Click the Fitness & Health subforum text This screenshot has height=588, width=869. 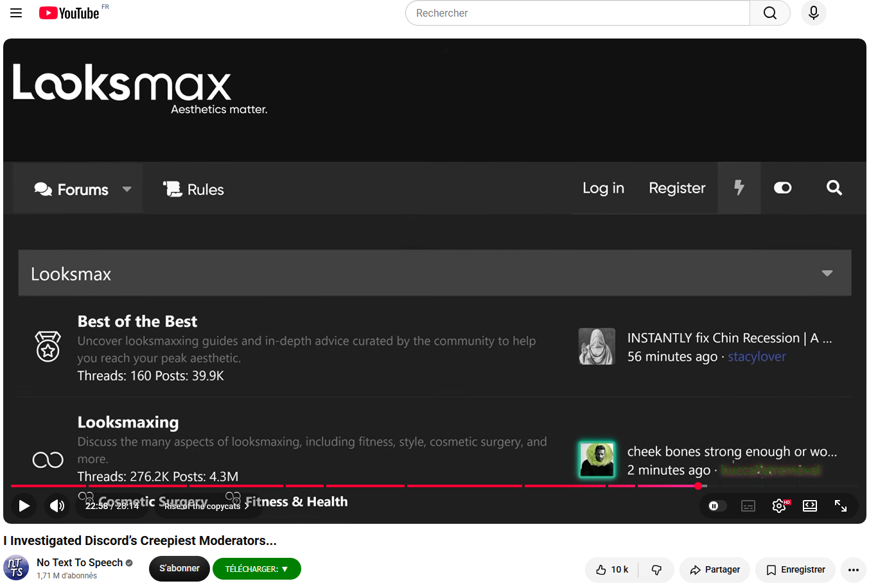coord(296,501)
